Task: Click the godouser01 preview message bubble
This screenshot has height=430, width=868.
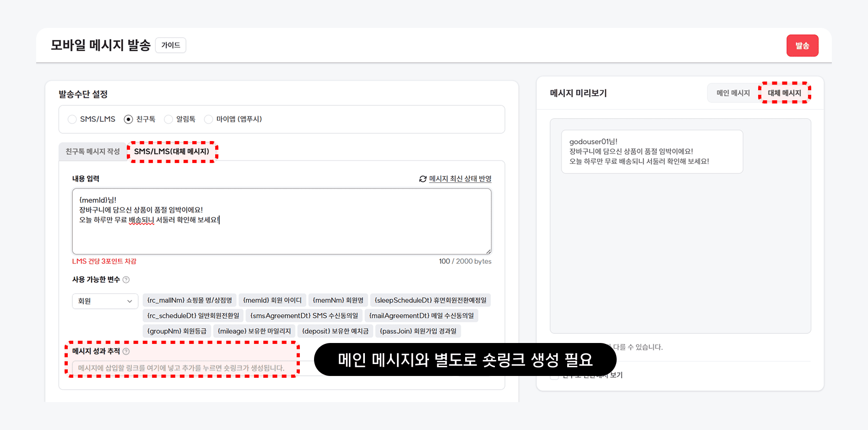Action: 652,152
